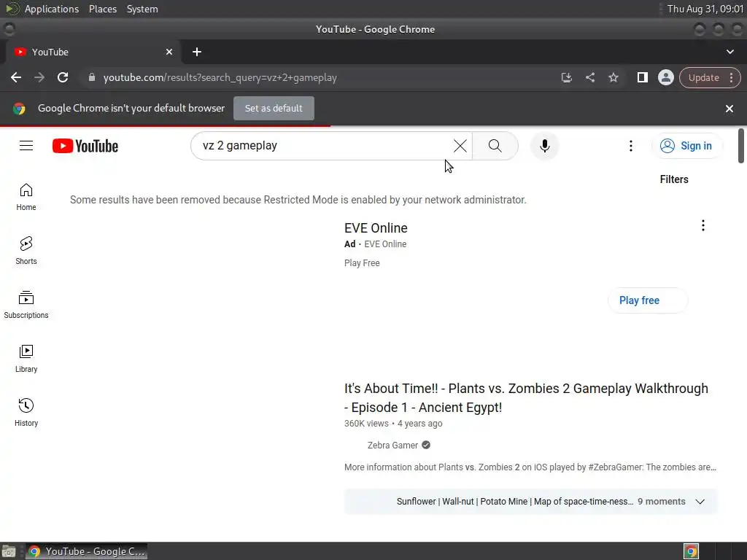Click the magnifier search button
The height and width of the screenshot is (560, 747).
click(495, 146)
